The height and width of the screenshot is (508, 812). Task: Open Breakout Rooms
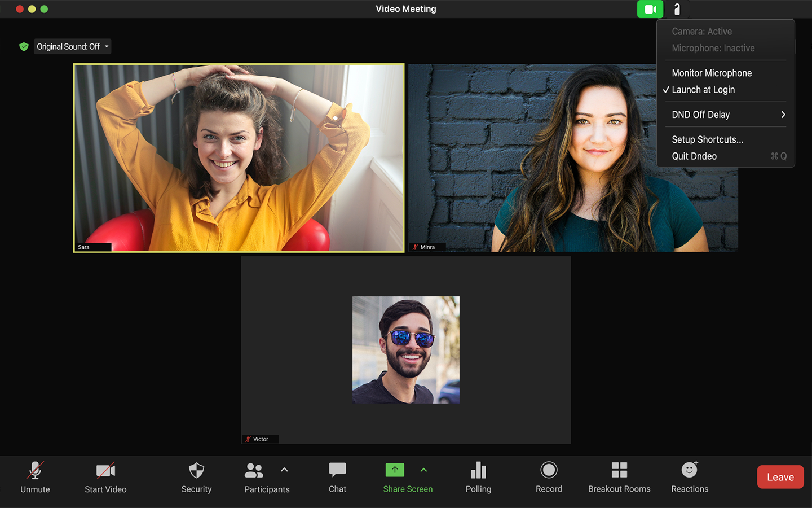619,477
